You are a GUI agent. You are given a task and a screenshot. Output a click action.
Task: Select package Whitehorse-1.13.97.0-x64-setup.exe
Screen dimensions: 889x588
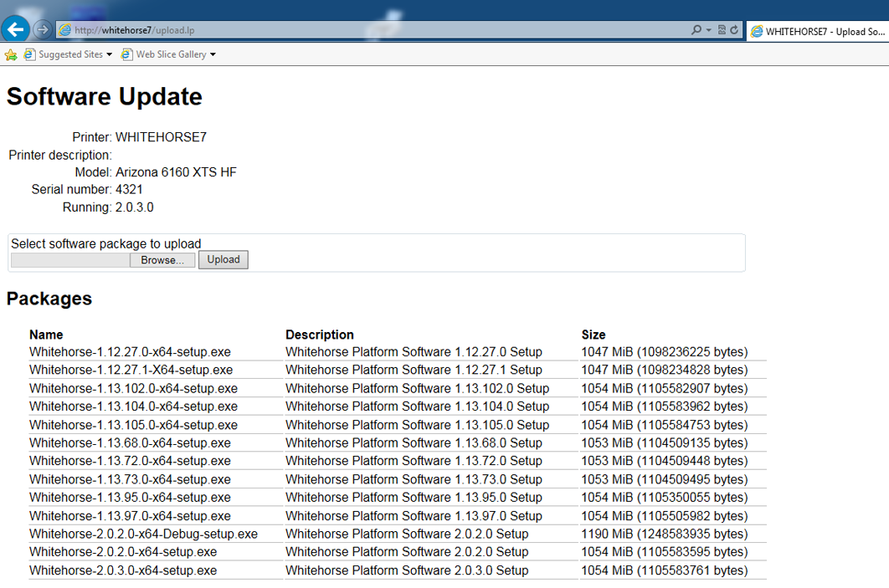pyautogui.click(x=131, y=516)
